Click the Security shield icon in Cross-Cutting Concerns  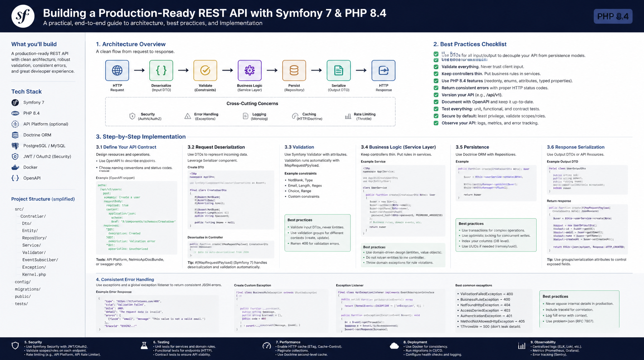(x=132, y=116)
